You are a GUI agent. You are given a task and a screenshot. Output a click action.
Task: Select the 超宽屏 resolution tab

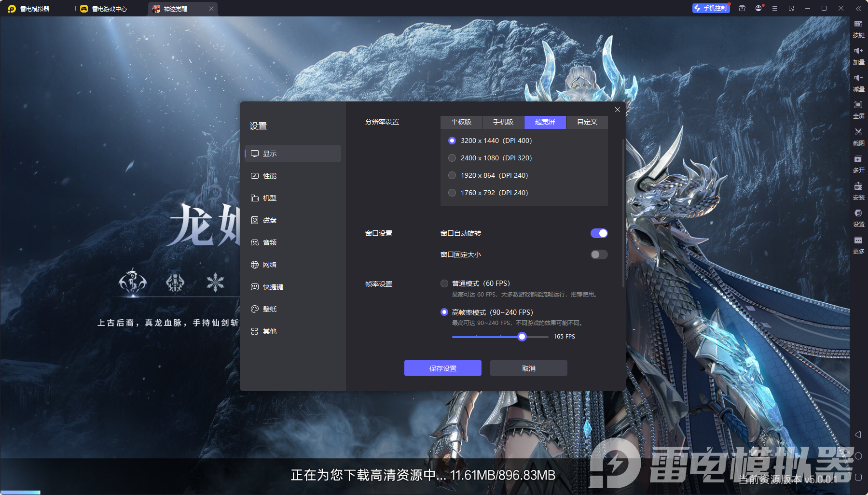click(545, 122)
